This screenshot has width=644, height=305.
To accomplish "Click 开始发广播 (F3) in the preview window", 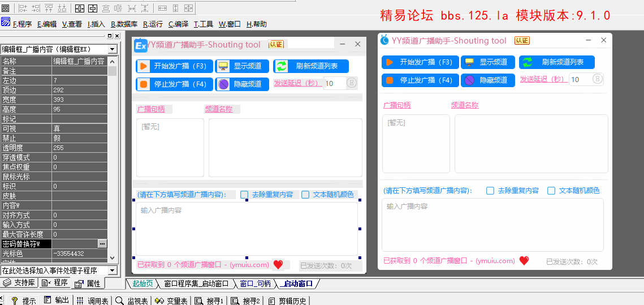I will [420, 62].
